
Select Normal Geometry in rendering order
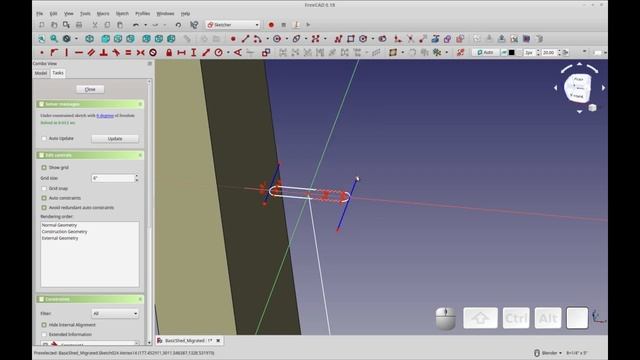point(59,225)
